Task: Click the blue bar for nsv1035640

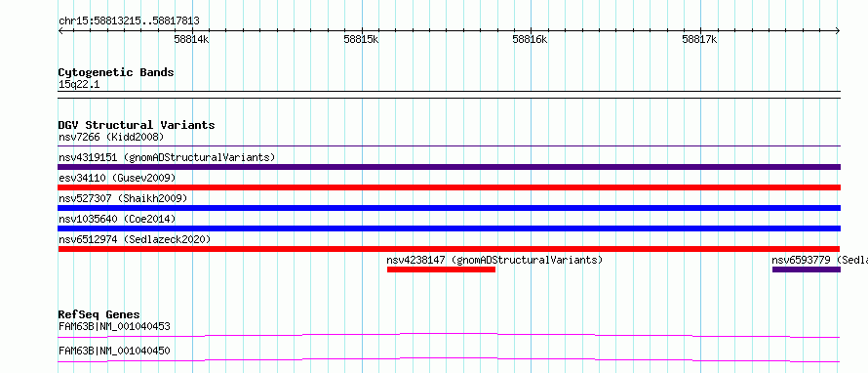Action: [450, 228]
